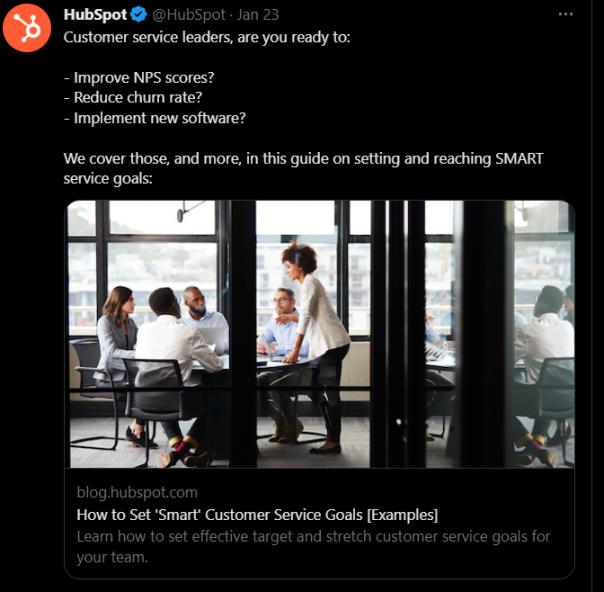
Task: Click the "Customer service leaders" opening line
Action: click(201, 37)
